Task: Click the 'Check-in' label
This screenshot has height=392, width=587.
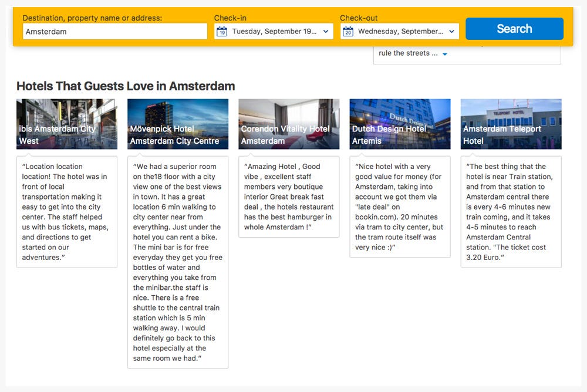Action: [230, 18]
